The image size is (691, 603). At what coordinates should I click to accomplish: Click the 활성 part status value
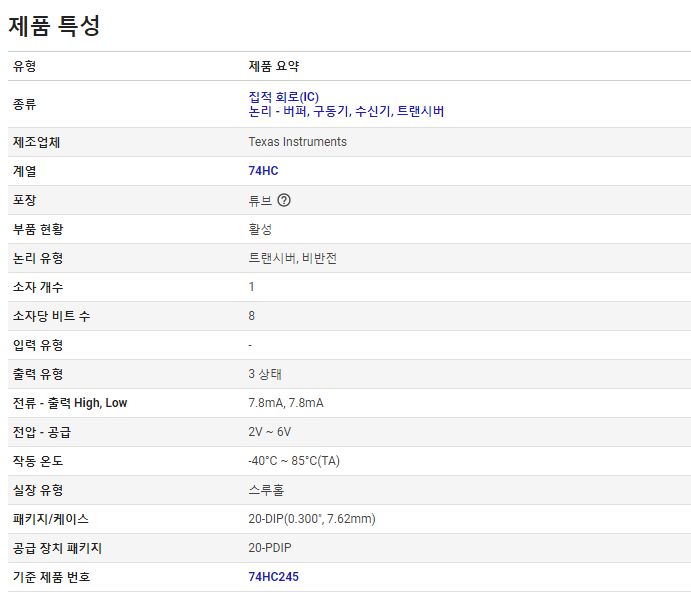pyautogui.click(x=260, y=229)
